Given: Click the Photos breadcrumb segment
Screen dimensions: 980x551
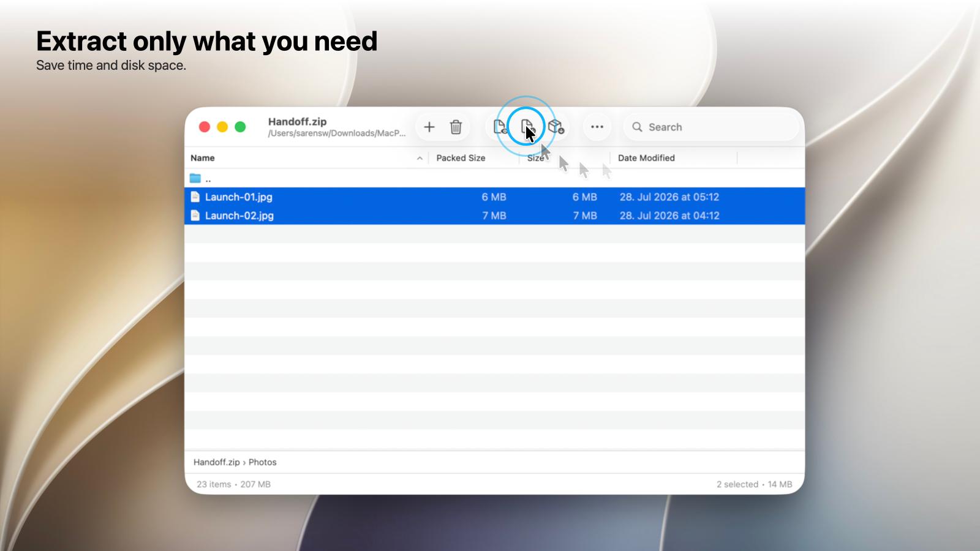Looking at the screenshot, I should [262, 462].
